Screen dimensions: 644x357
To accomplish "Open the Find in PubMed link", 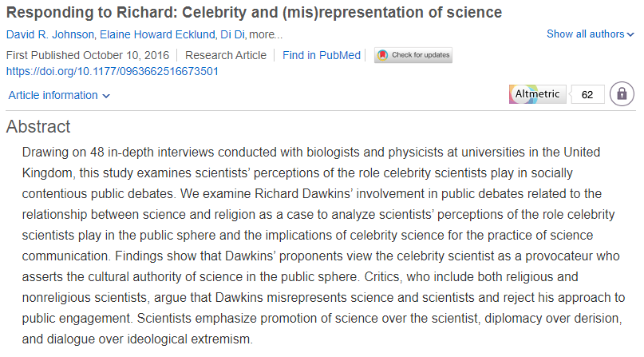I will click(x=322, y=55).
